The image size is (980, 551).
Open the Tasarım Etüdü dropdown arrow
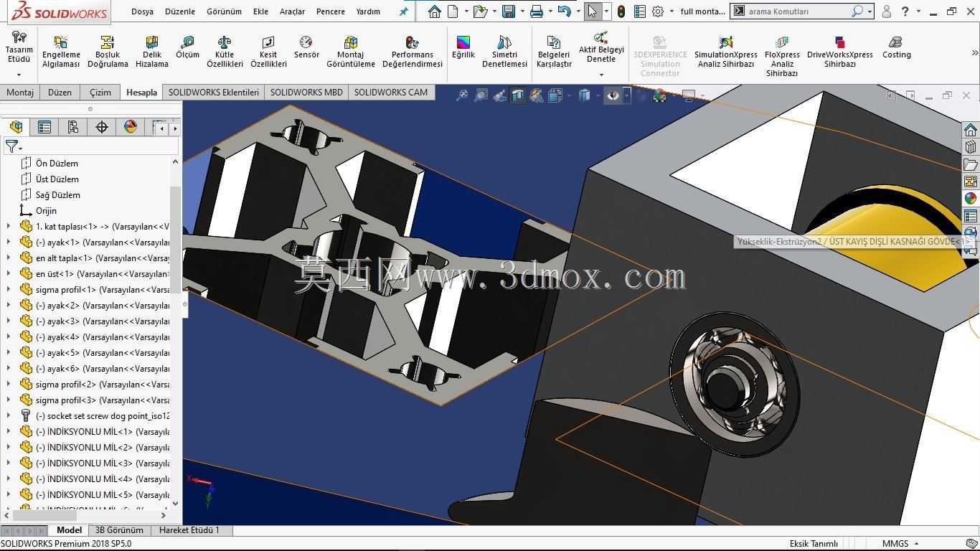(19, 75)
